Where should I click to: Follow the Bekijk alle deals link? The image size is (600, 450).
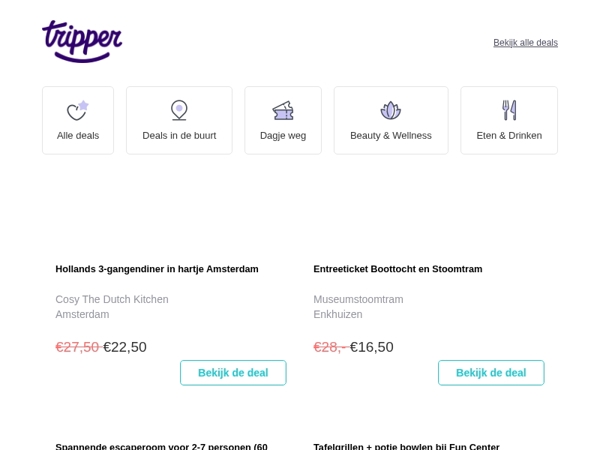[525, 43]
